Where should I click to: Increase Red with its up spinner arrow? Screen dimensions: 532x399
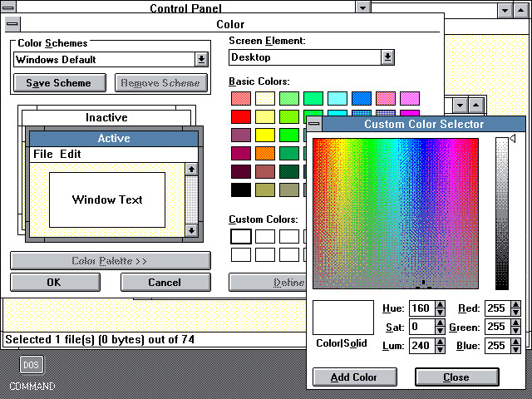[x=516, y=304]
